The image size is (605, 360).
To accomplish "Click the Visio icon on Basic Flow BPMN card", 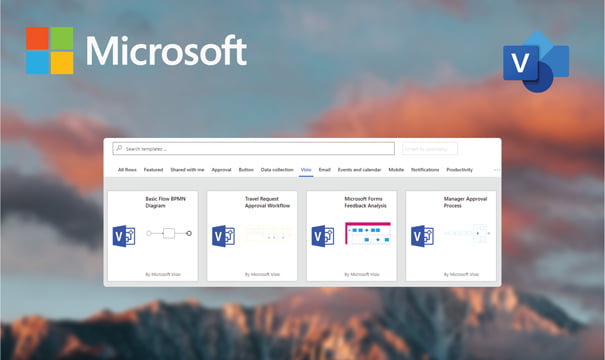I will coord(124,236).
